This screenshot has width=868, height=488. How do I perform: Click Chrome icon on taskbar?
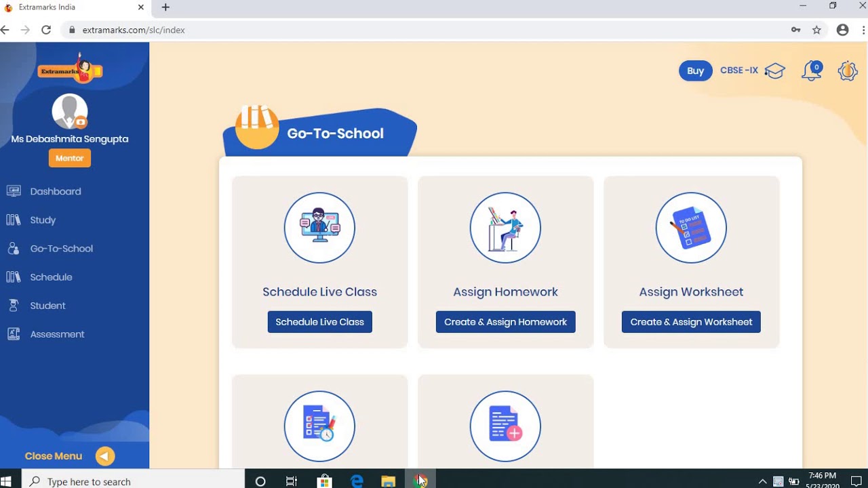[420, 481]
